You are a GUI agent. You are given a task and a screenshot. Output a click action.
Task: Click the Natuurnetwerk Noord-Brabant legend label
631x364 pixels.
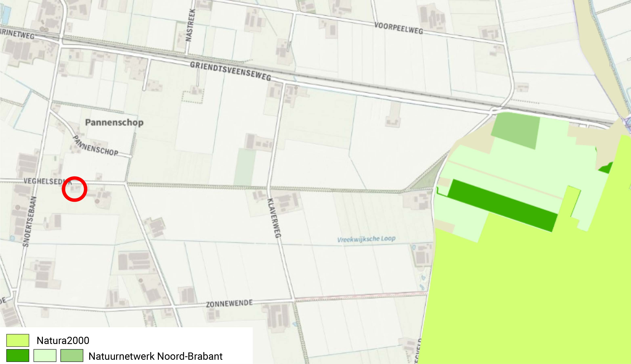tap(155, 356)
